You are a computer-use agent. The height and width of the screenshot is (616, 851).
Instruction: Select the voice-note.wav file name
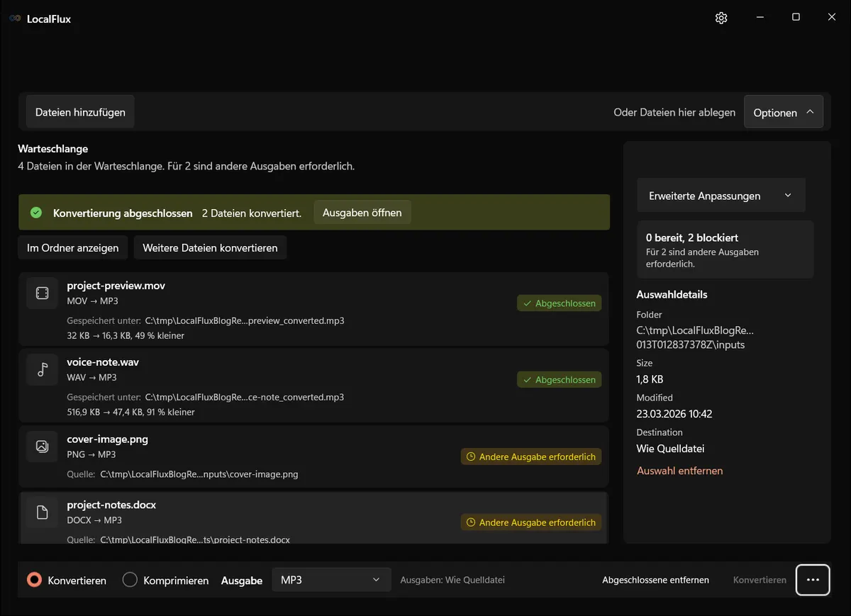pyautogui.click(x=103, y=362)
